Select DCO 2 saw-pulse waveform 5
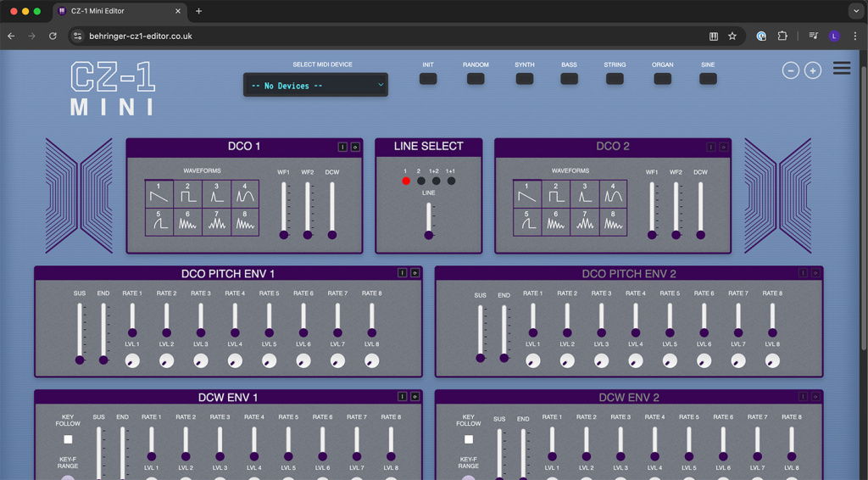The width and height of the screenshot is (868, 480). [x=527, y=222]
